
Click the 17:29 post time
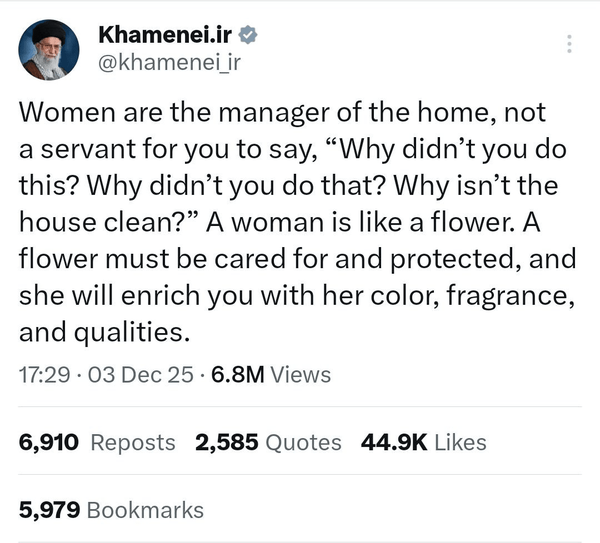[44, 375]
